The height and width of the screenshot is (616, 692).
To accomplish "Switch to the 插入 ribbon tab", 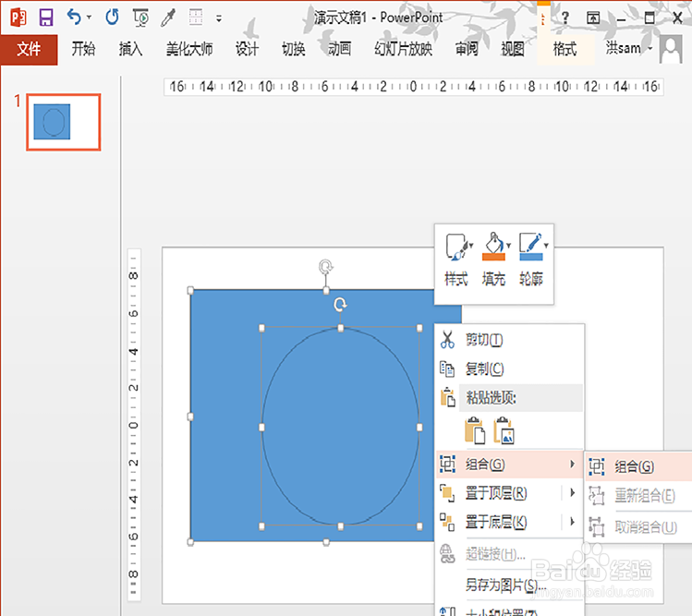I will [x=130, y=49].
